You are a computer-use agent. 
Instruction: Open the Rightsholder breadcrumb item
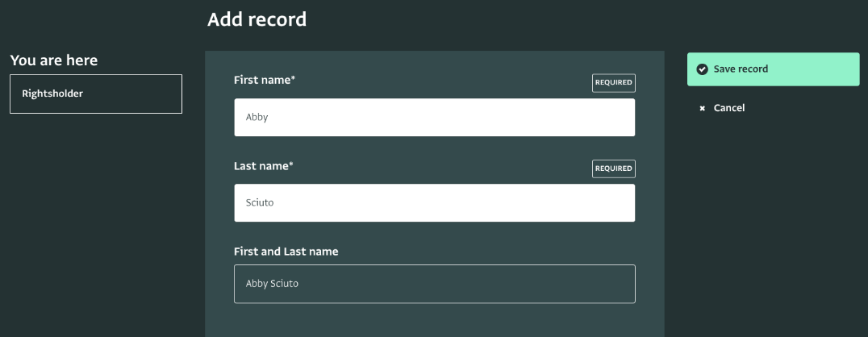[96, 94]
